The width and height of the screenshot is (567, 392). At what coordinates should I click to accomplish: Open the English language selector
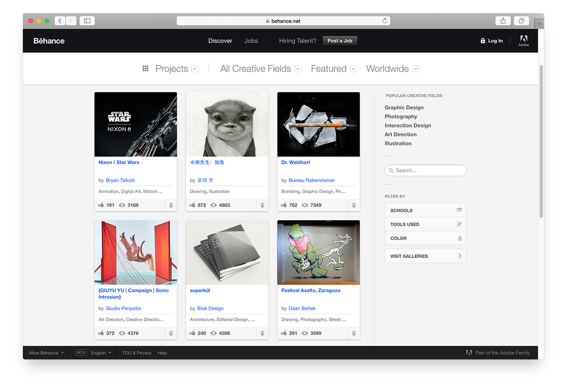101,353
